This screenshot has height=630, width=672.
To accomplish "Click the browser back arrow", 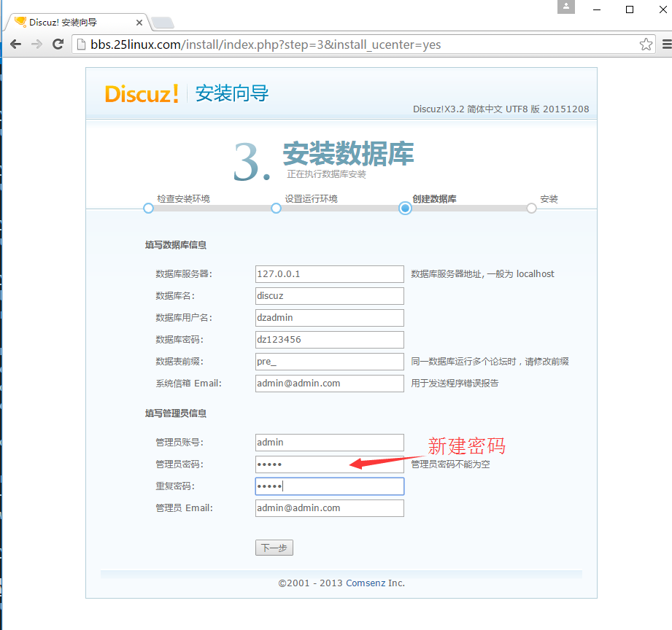I will (16, 44).
